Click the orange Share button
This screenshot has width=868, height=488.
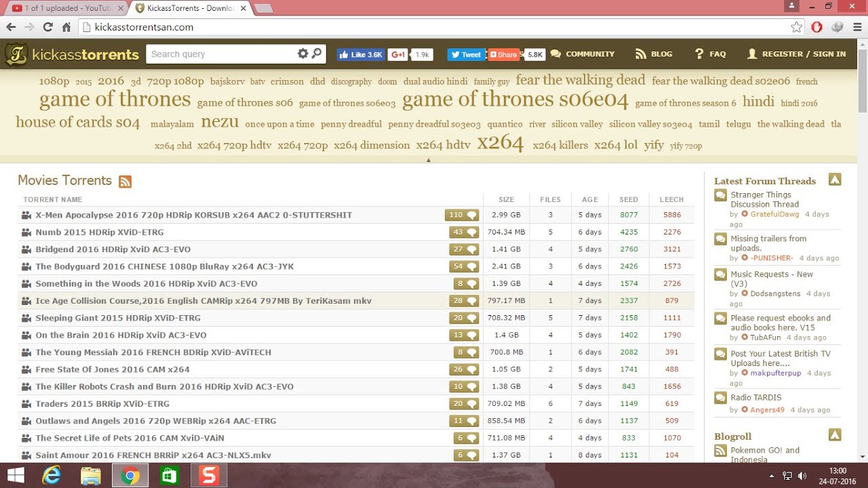505,54
